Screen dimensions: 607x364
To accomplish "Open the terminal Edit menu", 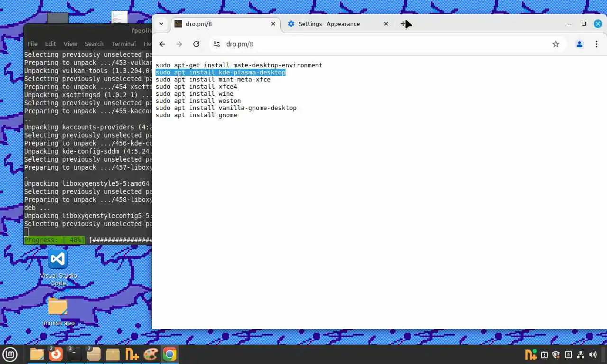I will click(x=50, y=44).
